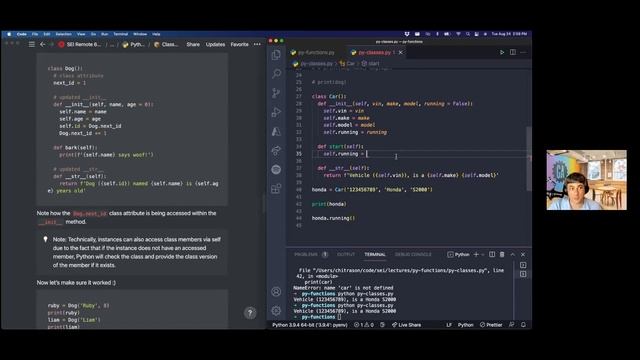The image size is (640, 360).
Task: Select the Python shell terminal selector
Action: [458, 254]
